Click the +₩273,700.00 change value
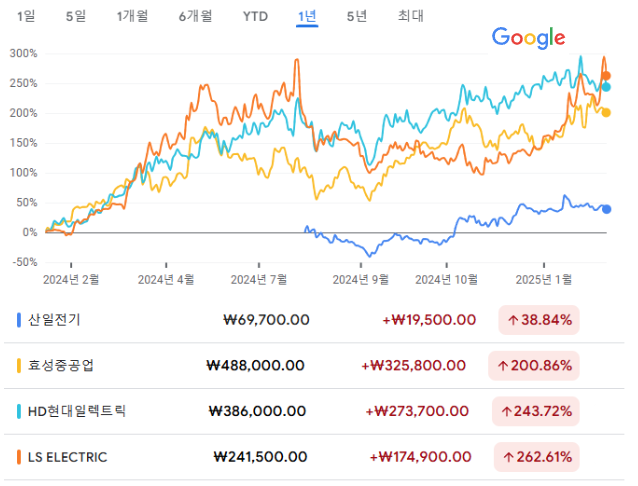The width and height of the screenshot is (638, 486). click(x=417, y=411)
